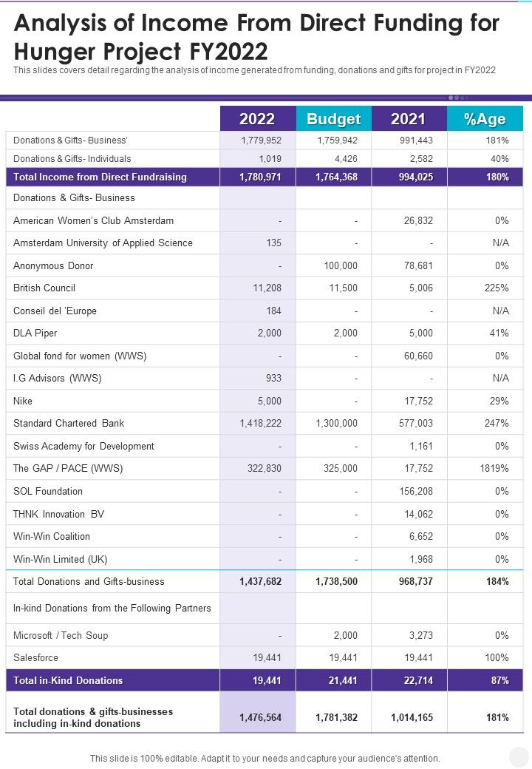The width and height of the screenshot is (532, 769).
Task: Select the Microsoft / Tech Soup label
Action: 61,636
